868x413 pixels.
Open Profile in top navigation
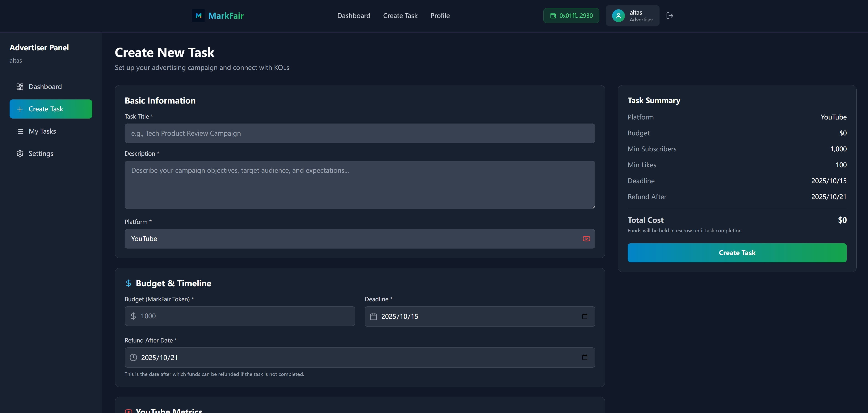[x=440, y=15]
